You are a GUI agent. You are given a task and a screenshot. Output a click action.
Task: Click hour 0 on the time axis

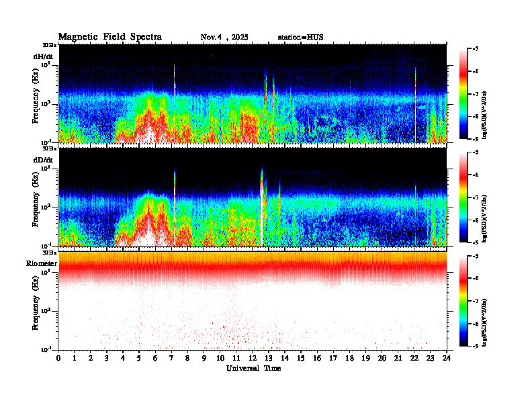(58, 359)
